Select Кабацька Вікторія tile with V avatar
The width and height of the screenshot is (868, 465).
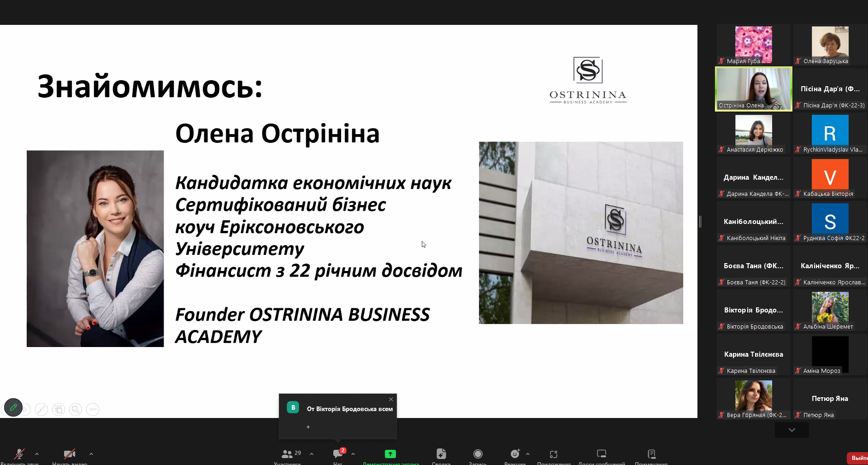click(830, 177)
